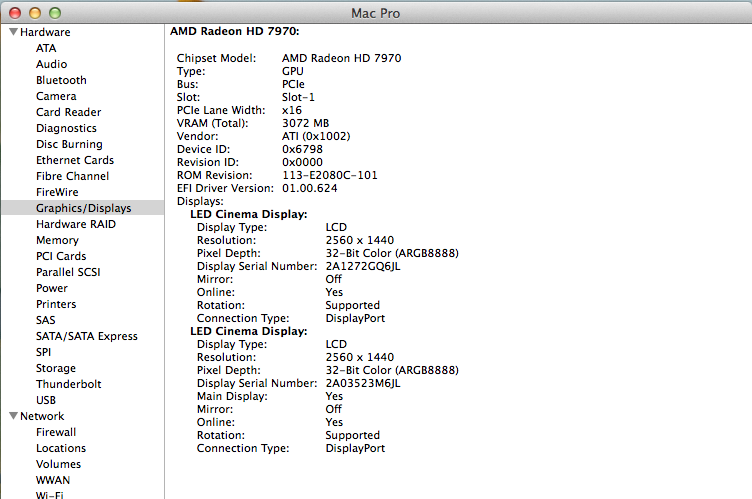752x499 pixels.
Task: Select Camera in the sidebar
Action: pos(56,96)
